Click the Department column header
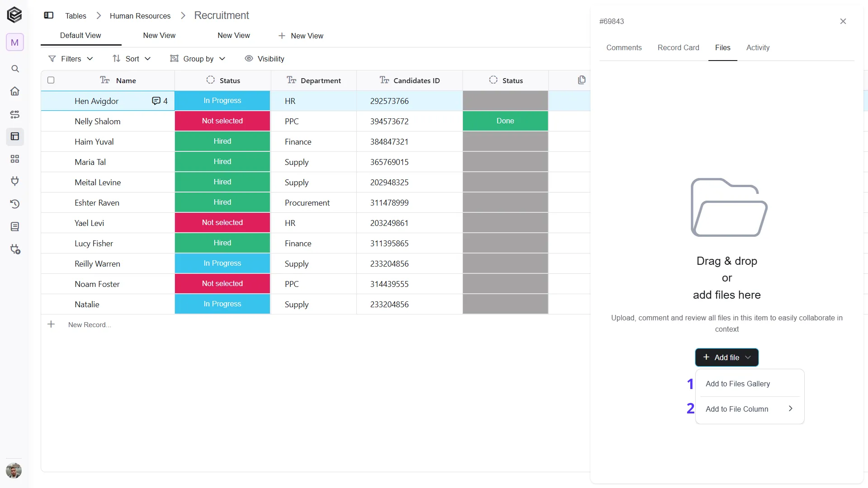 pyautogui.click(x=314, y=80)
